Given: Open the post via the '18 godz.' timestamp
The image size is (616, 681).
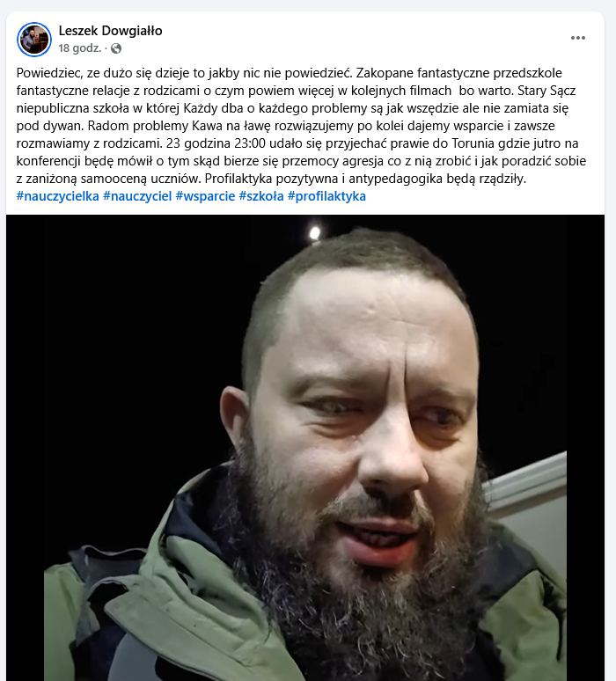Looking at the screenshot, I should (x=80, y=48).
